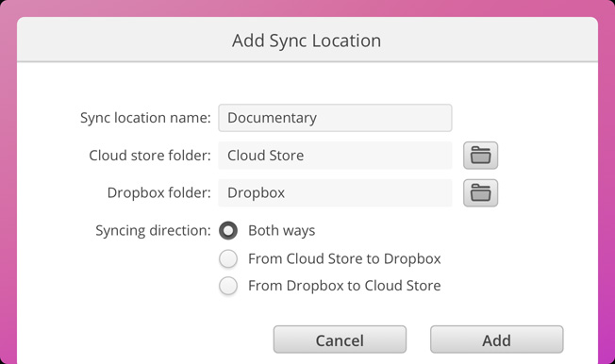Click the Cloud store folder label
Viewport: 615px width, 364px height.
click(x=150, y=156)
